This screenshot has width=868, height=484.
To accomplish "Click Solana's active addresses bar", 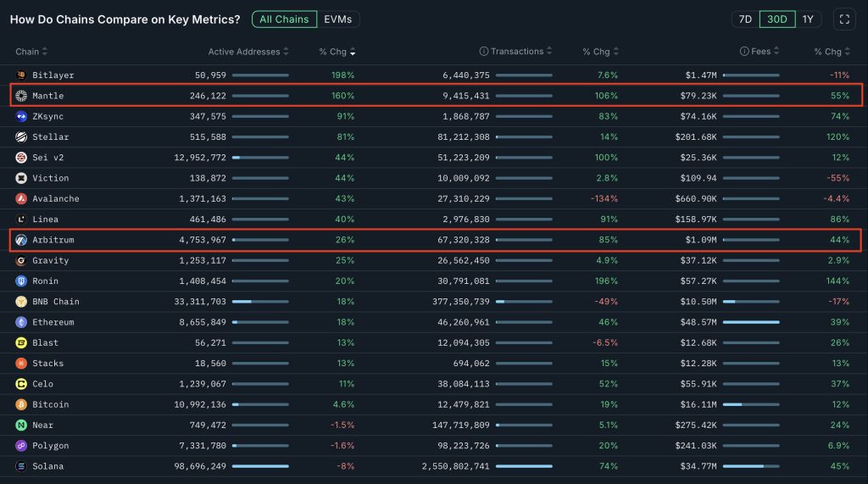I will point(260,466).
